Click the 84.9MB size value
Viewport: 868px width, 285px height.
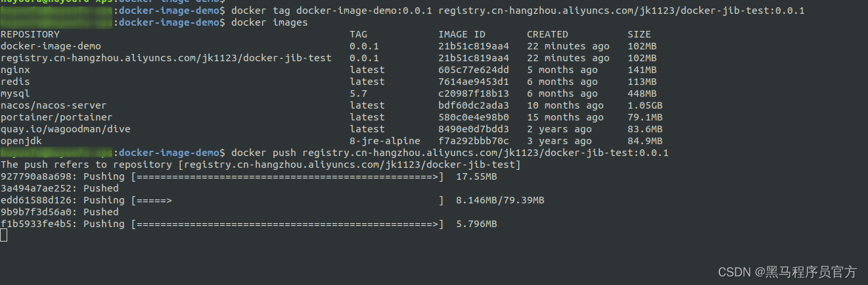[x=645, y=141]
